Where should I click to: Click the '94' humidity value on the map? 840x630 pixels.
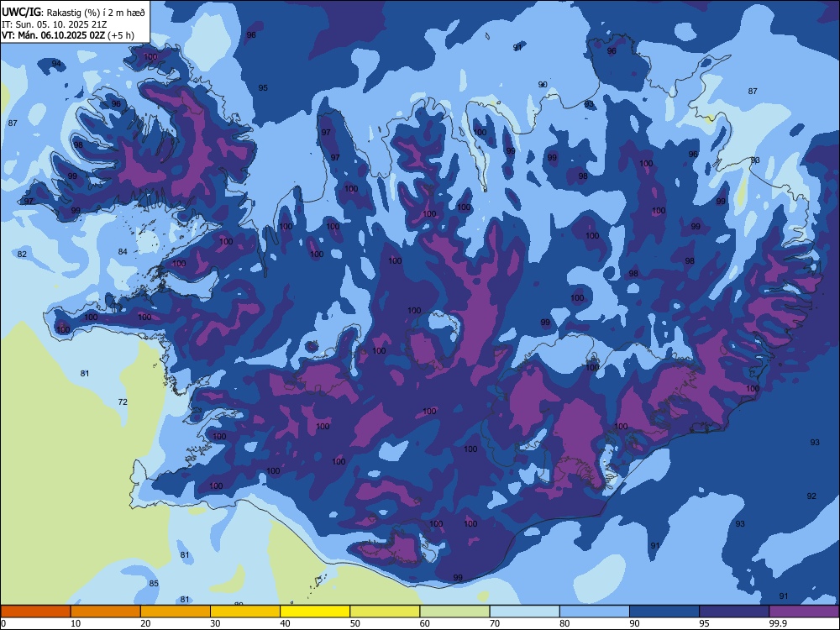point(56,64)
